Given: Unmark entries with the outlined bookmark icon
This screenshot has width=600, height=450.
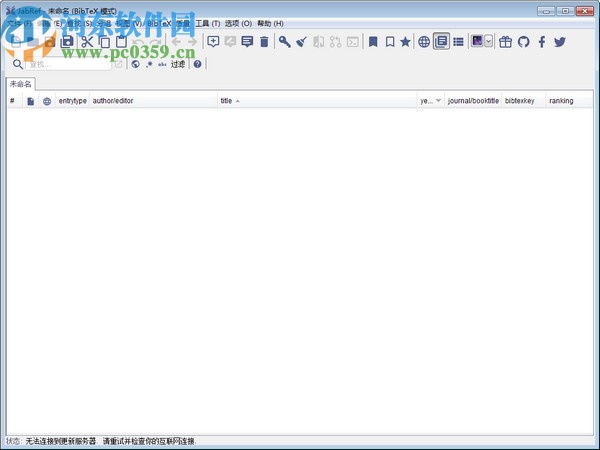Looking at the screenshot, I should click(x=390, y=41).
